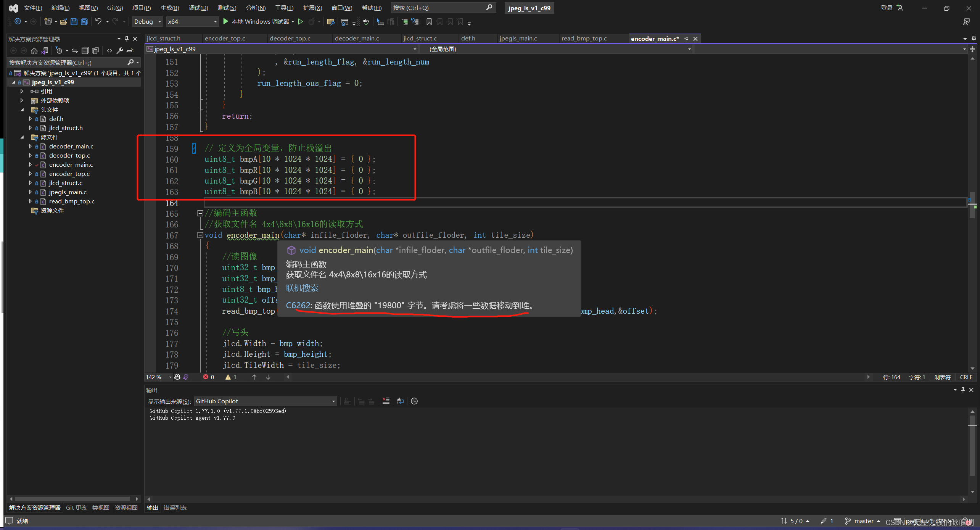
Task: Open the 文件(F) menu
Action: click(33, 8)
